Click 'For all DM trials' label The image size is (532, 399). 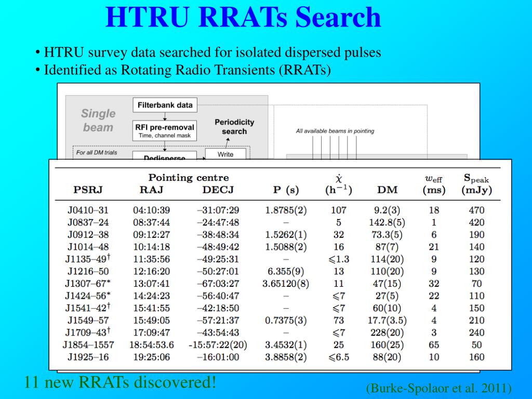point(96,153)
